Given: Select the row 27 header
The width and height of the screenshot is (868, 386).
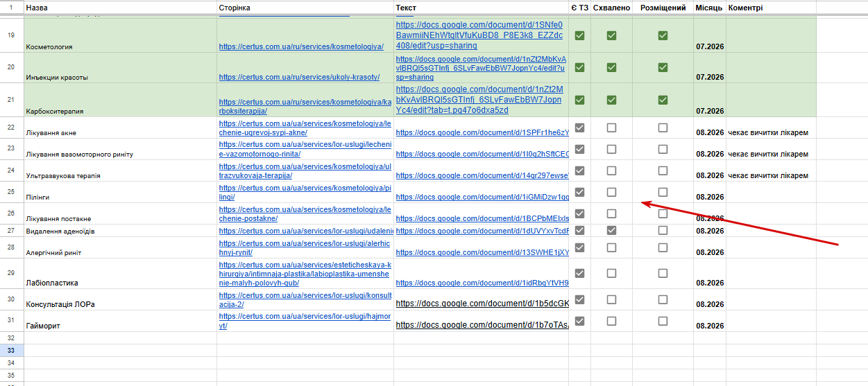Looking at the screenshot, I should pyautogui.click(x=11, y=231).
